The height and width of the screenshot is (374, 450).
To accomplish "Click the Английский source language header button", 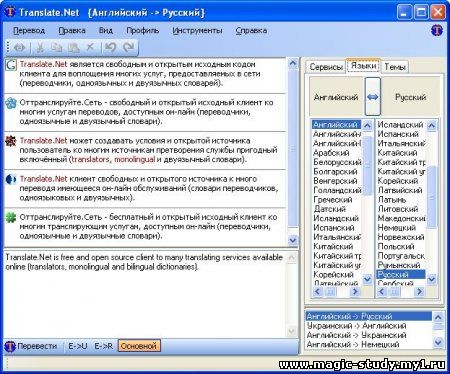I will [x=336, y=97].
